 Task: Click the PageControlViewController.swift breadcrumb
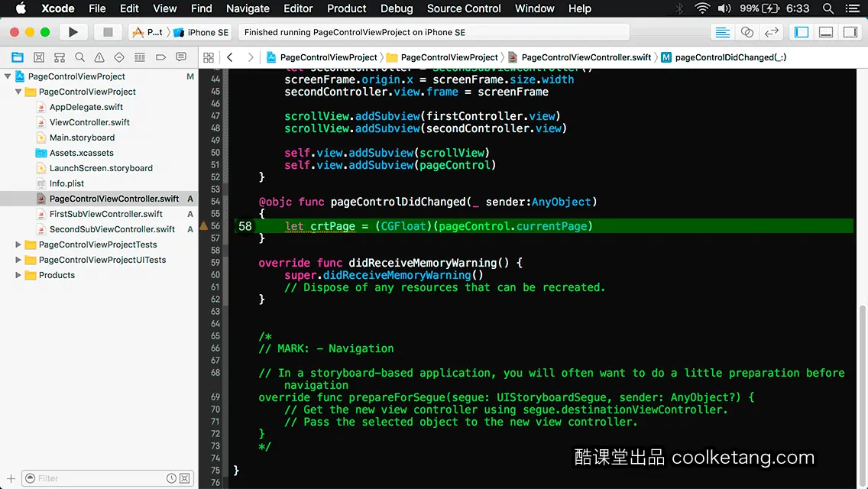pos(579,57)
